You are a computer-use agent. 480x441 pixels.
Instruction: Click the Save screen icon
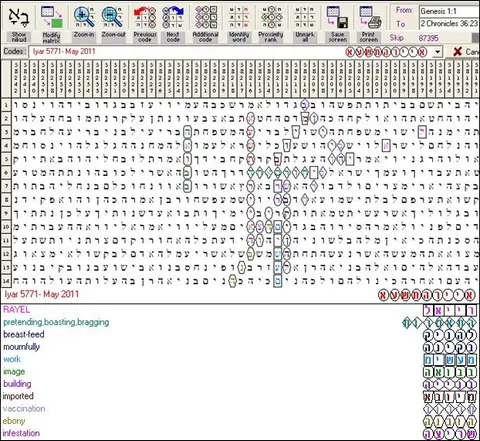coord(337,17)
